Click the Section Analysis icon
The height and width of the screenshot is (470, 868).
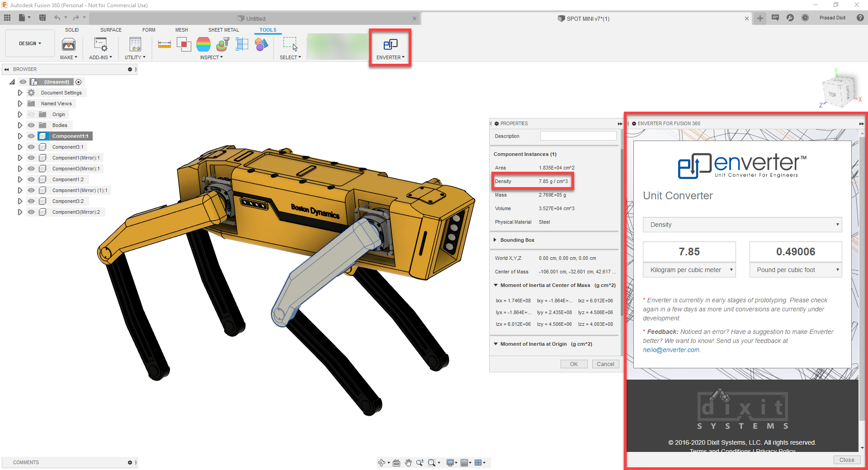click(223, 45)
